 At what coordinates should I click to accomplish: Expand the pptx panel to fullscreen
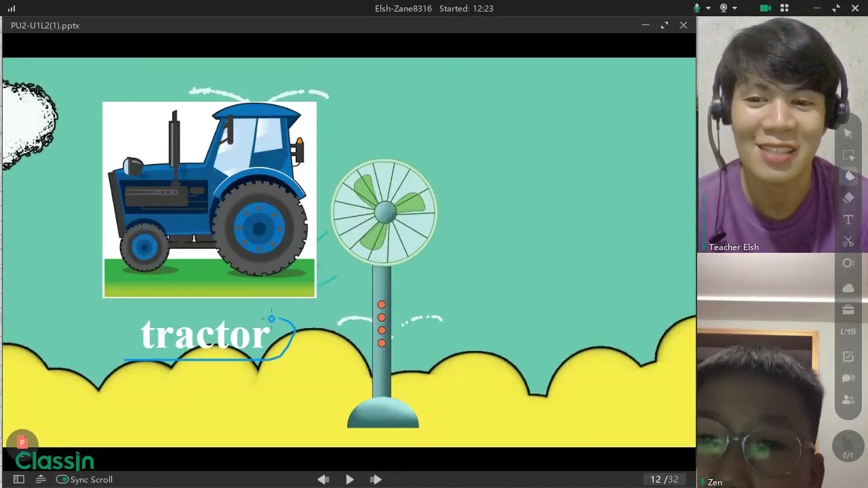coord(665,25)
